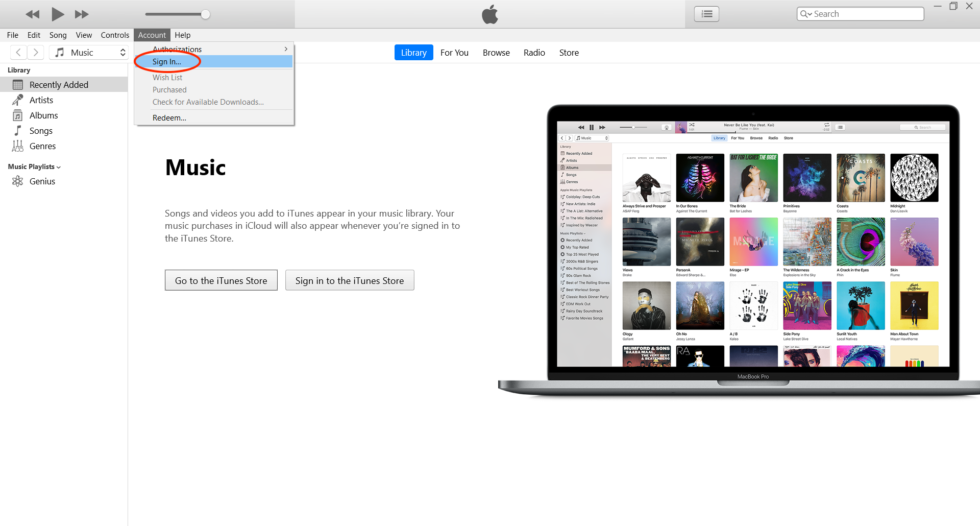Viewport: 980px width, 526px height.
Task: Open Artists in Library sidebar
Action: coord(41,100)
